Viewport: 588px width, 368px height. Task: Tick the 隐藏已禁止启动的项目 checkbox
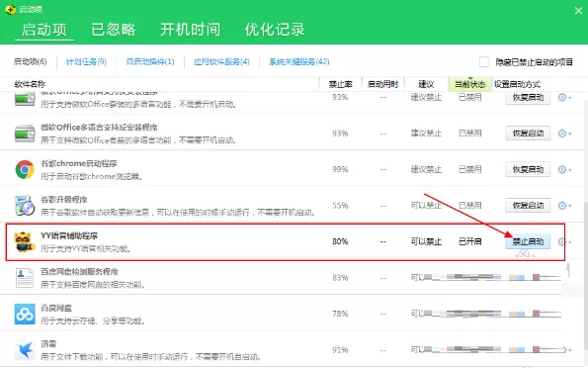point(484,61)
